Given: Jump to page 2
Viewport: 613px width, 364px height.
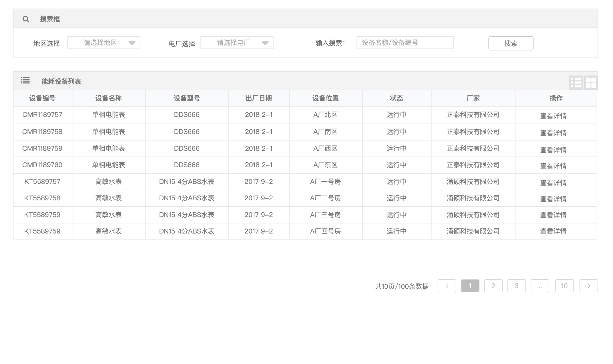Looking at the screenshot, I should [x=493, y=286].
